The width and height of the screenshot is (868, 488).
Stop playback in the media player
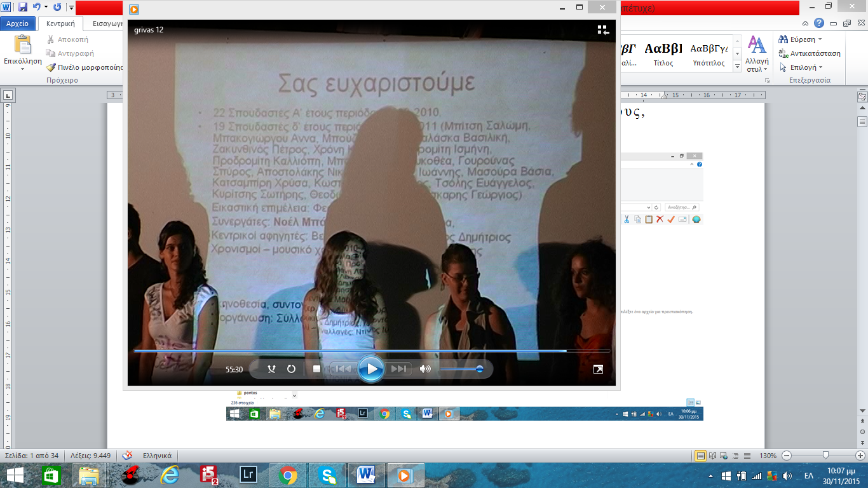click(316, 369)
